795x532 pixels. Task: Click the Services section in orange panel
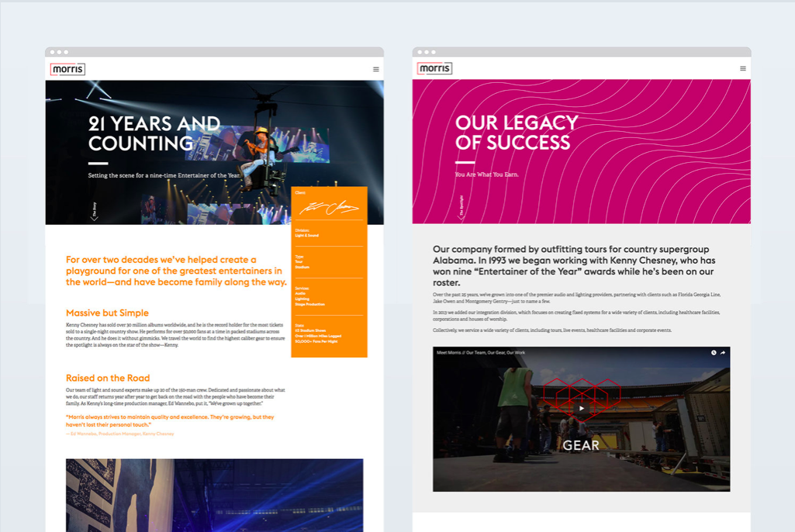pyautogui.click(x=310, y=296)
